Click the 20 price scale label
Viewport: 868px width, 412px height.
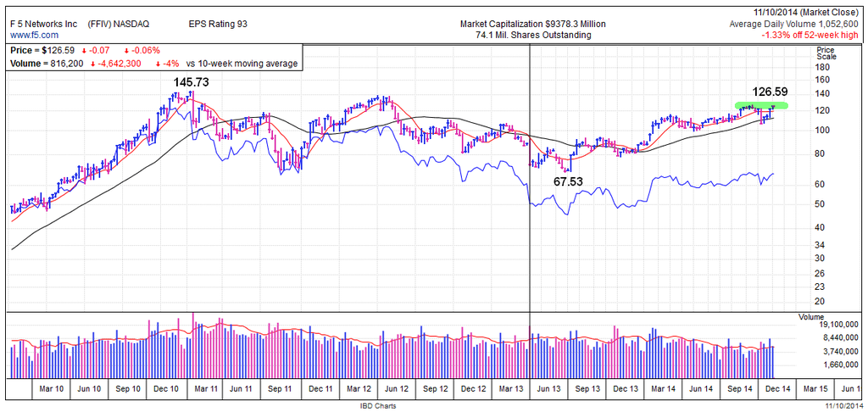[x=821, y=302]
